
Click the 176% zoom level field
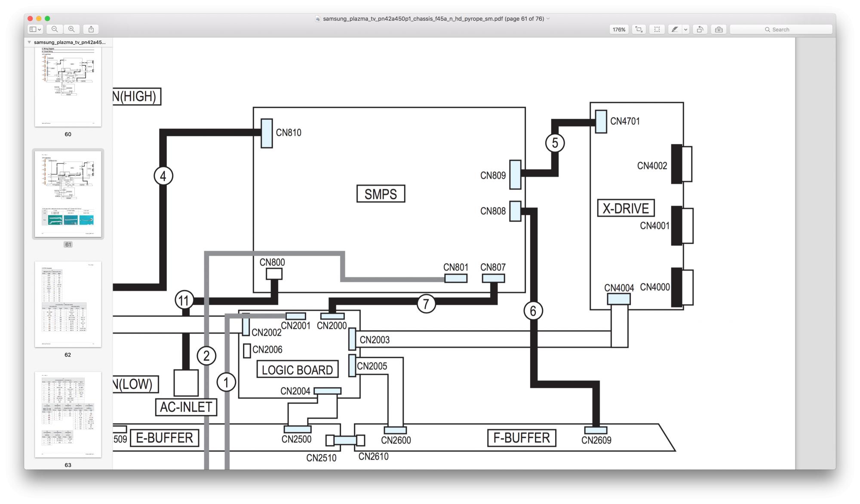[x=619, y=29]
